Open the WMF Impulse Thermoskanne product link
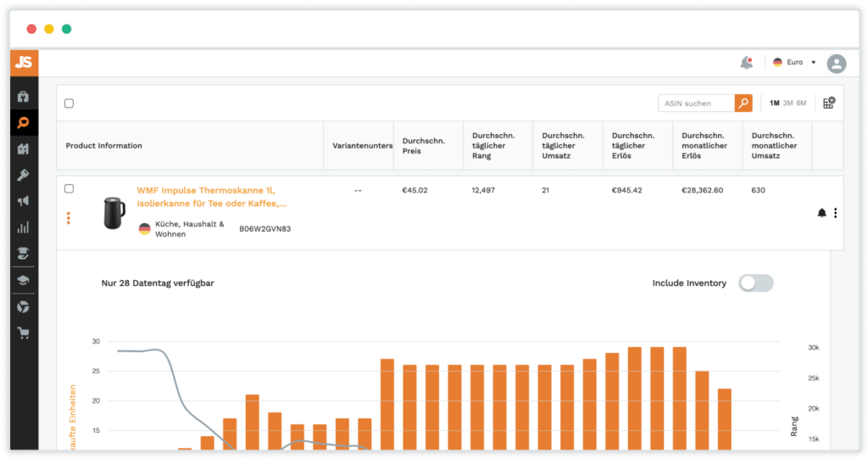Image resolution: width=868 pixels, height=459 pixels. coord(211,197)
